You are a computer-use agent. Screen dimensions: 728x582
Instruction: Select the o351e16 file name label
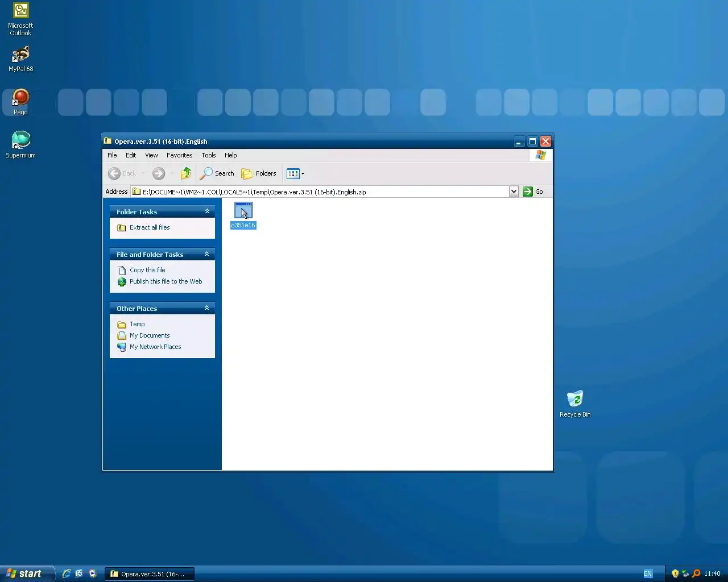243,226
